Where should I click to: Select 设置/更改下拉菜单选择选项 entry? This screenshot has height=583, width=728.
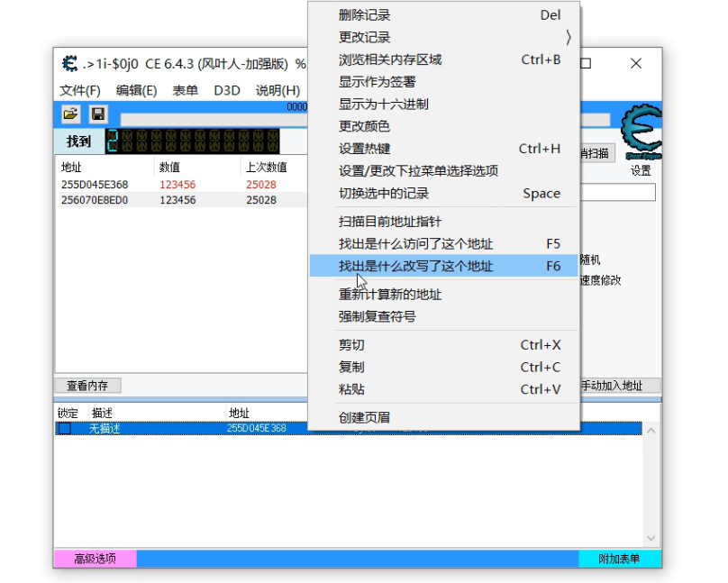pyautogui.click(x=444, y=171)
